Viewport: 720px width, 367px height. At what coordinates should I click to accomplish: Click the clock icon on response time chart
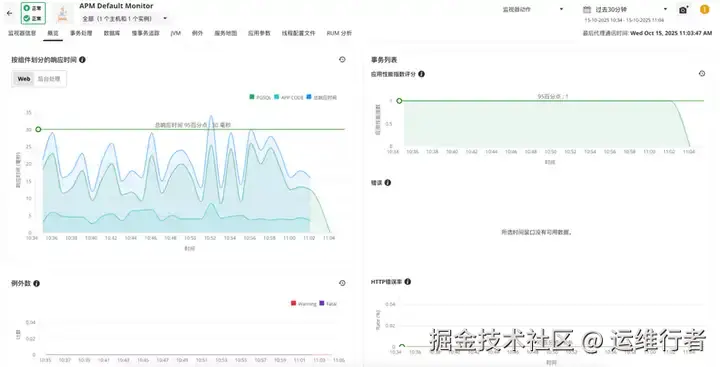(342, 60)
